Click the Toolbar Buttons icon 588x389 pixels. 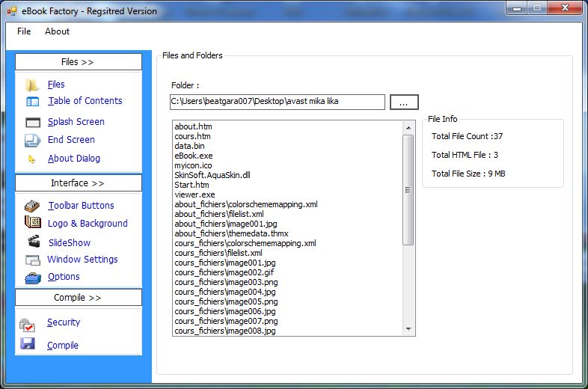click(x=32, y=206)
